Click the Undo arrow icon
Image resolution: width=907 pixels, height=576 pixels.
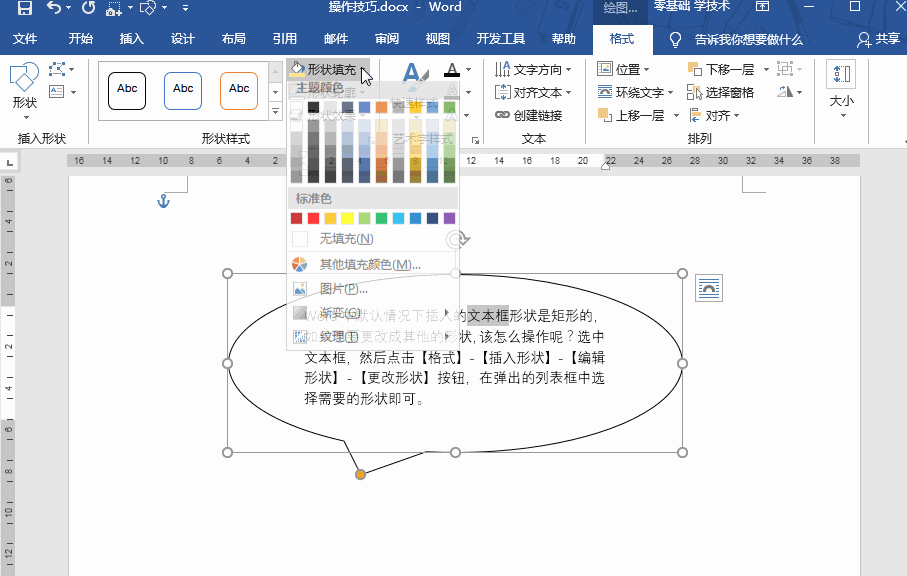click(x=54, y=8)
